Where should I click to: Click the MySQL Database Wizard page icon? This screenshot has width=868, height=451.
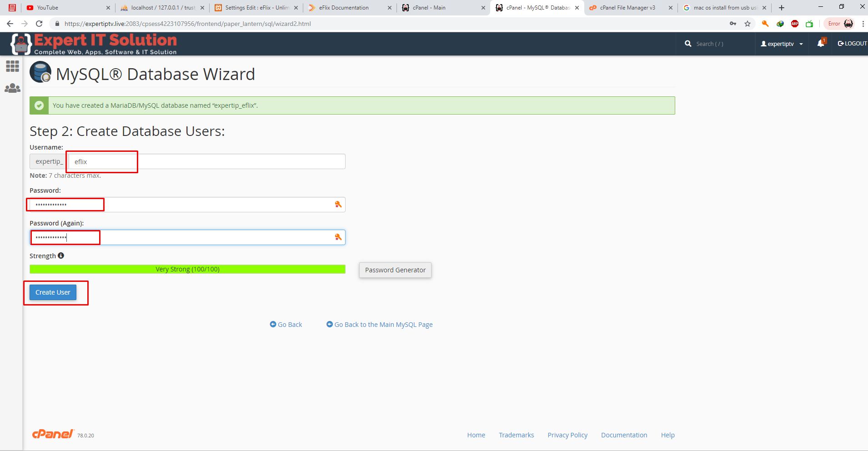[x=40, y=73]
